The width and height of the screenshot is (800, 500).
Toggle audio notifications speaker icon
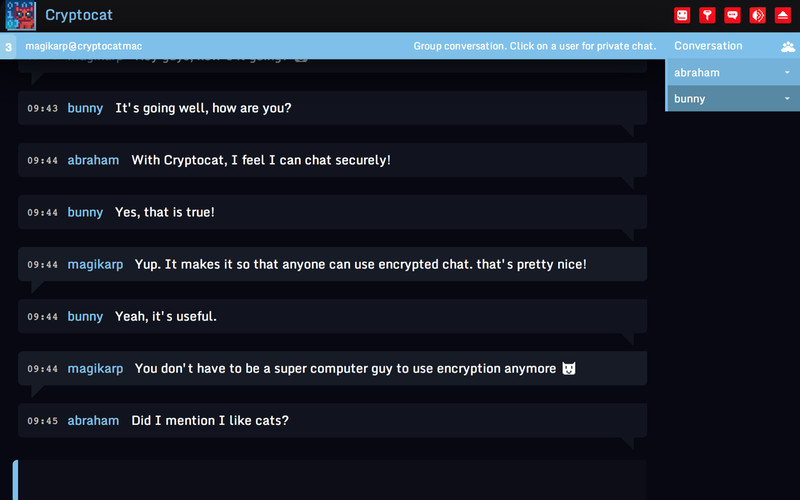tap(757, 15)
